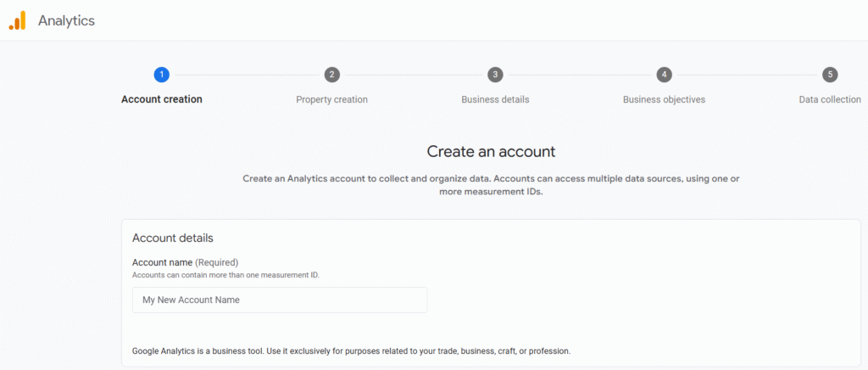
Task: Click the Account name (Required) label
Action: pos(185,262)
